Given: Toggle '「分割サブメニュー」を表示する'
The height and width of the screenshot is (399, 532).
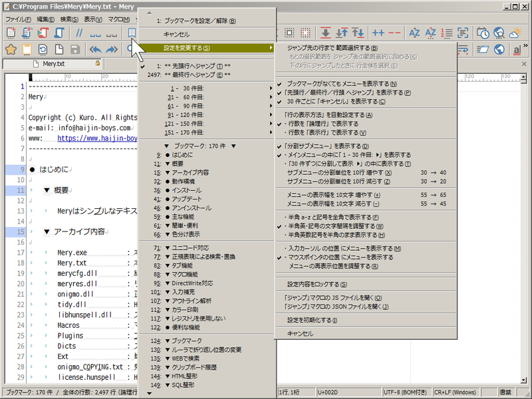Looking at the screenshot, I should pyautogui.click(x=364, y=146).
